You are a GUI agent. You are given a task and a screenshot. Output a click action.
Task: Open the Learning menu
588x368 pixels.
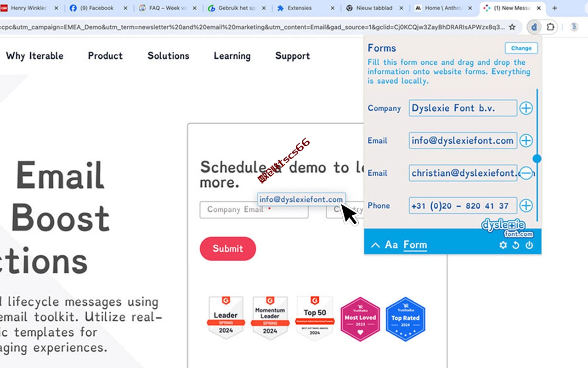[232, 56]
